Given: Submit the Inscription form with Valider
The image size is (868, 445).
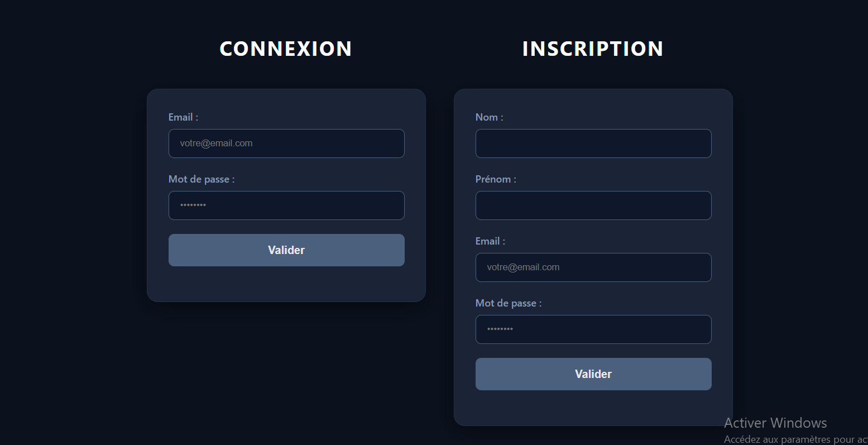Looking at the screenshot, I should (593, 374).
